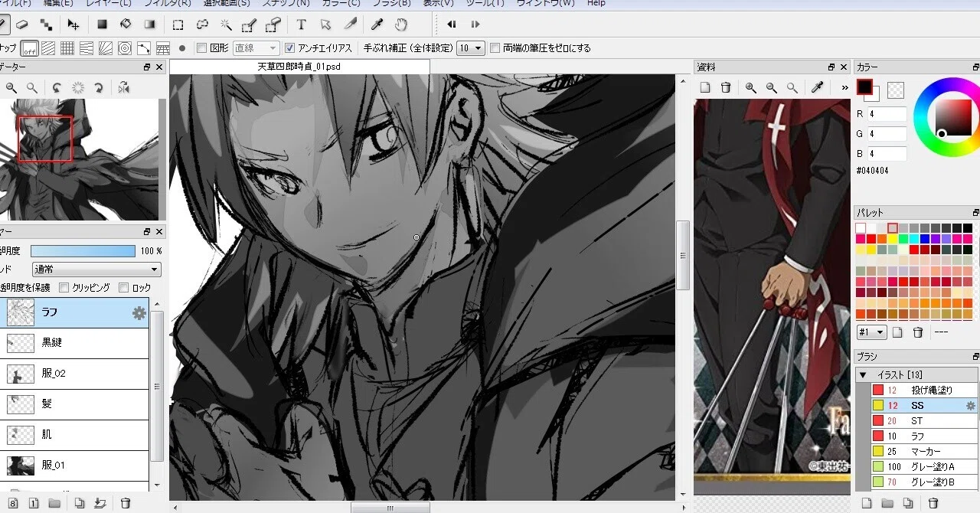Toggle 両端の筆圧をゼロにする checkbox

point(495,48)
